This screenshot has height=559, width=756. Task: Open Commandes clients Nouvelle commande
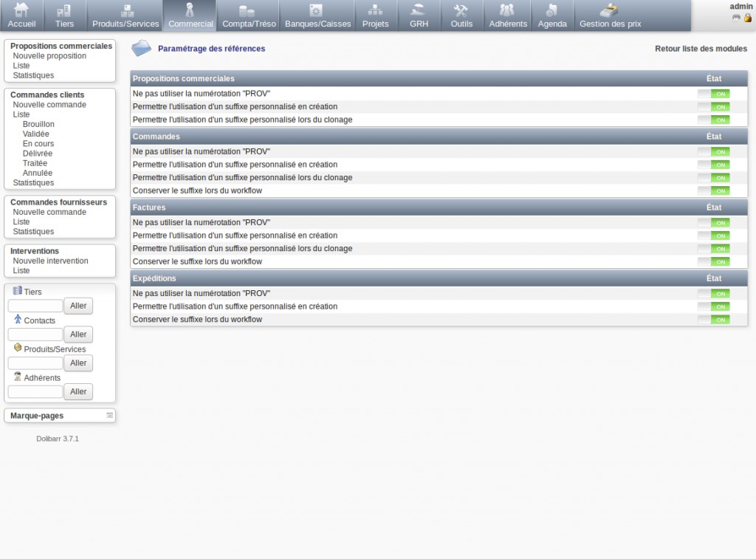click(x=49, y=105)
